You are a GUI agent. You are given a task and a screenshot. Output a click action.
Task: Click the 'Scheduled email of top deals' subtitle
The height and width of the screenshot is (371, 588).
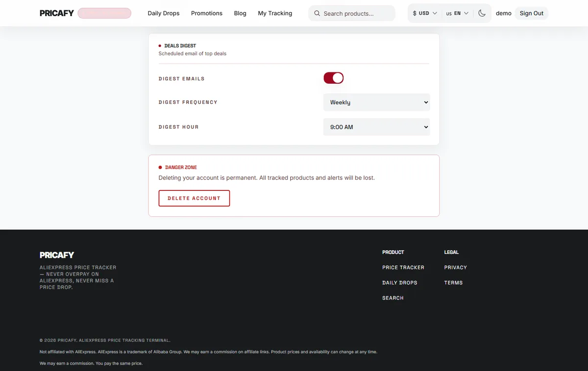193,53
